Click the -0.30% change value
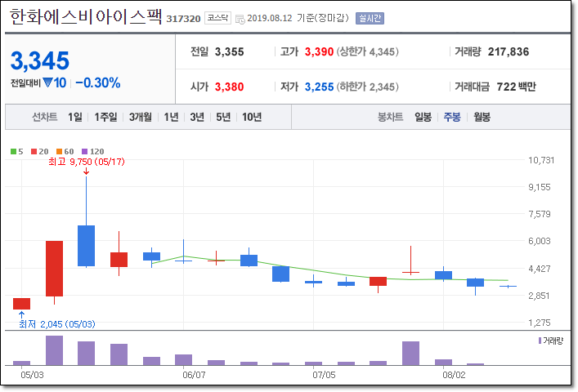Image resolution: width=578 pixels, height=392 pixels. [x=97, y=82]
